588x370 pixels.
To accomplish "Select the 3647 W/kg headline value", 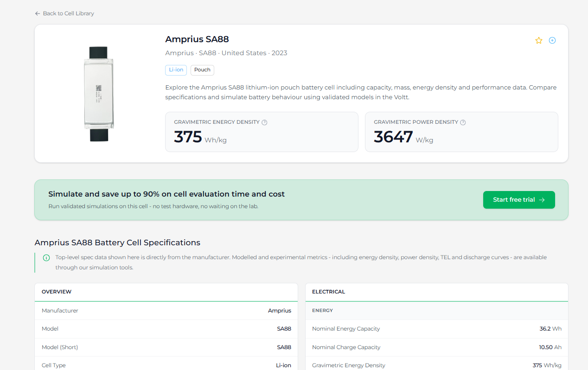I will (x=403, y=137).
